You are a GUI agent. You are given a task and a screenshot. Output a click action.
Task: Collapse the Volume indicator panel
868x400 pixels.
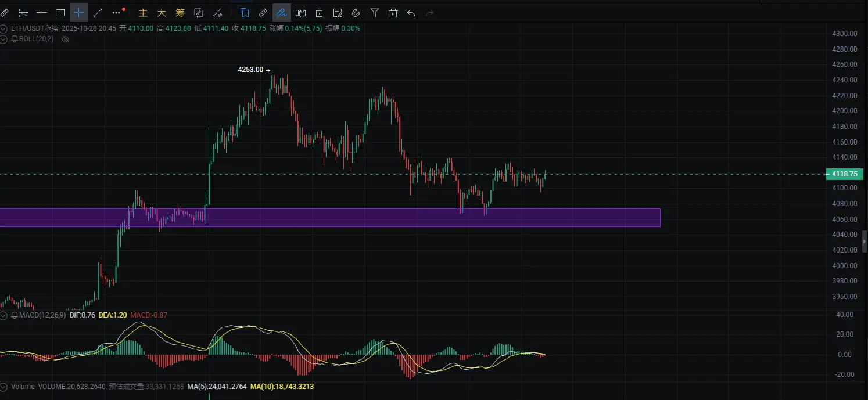(x=4, y=386)
